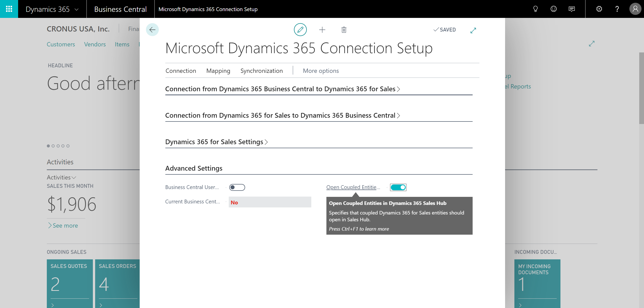Click the trash delete icon
The height and width of the screenshot is (308, 644).
tap(344, 30)
